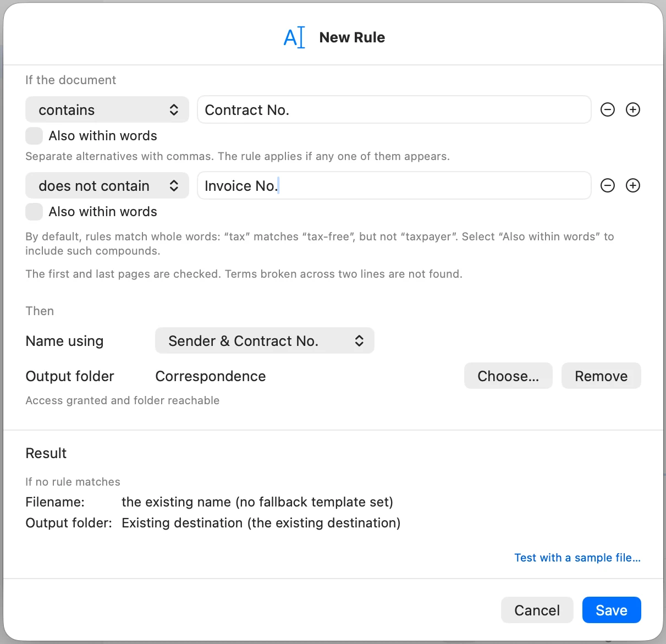
Task: Enable "Also within words" under Contract No.
Action: (x=34, y=136)
